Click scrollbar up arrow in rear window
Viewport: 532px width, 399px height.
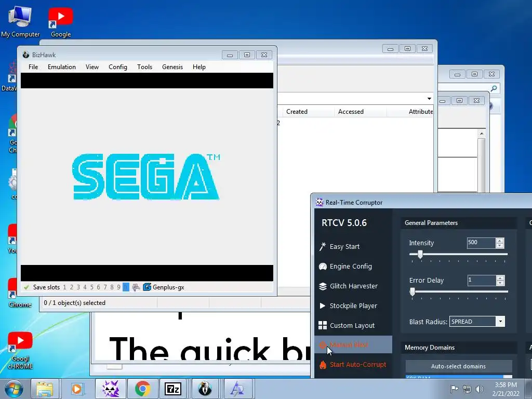(482, 134)
